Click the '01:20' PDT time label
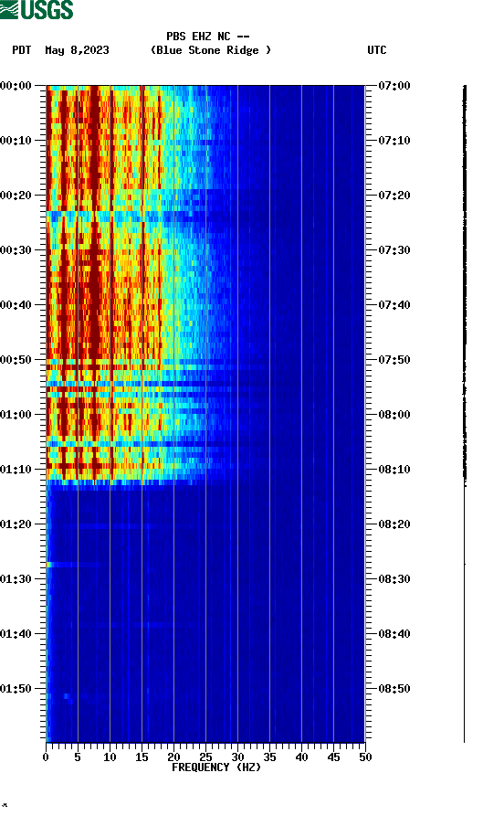 click(16, 524)
